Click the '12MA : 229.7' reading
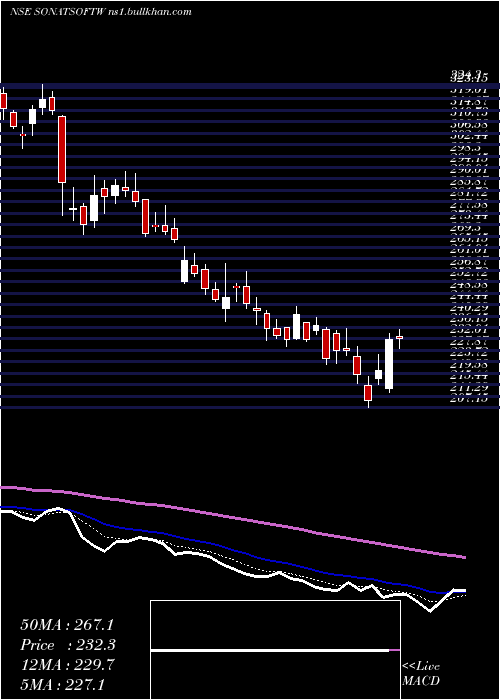Image resolution: width=500 pixels, height=700 pixels. pos(67,665)
